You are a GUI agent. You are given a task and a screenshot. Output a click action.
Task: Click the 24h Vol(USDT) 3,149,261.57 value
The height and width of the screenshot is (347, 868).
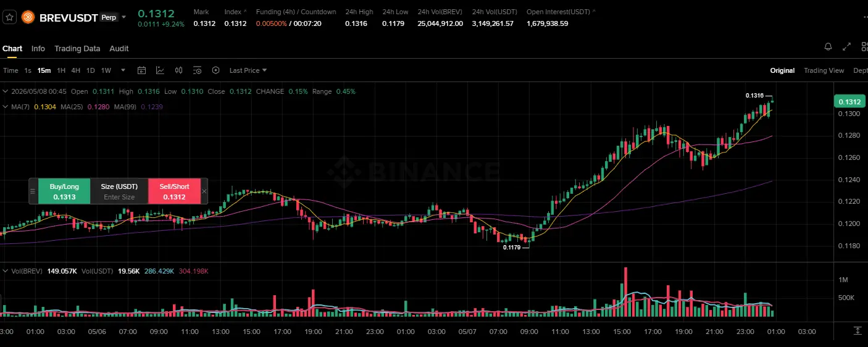pos(493,23)
